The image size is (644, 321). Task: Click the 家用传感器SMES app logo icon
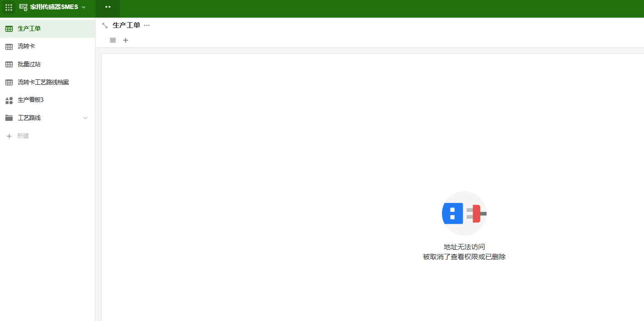[23, 7]
